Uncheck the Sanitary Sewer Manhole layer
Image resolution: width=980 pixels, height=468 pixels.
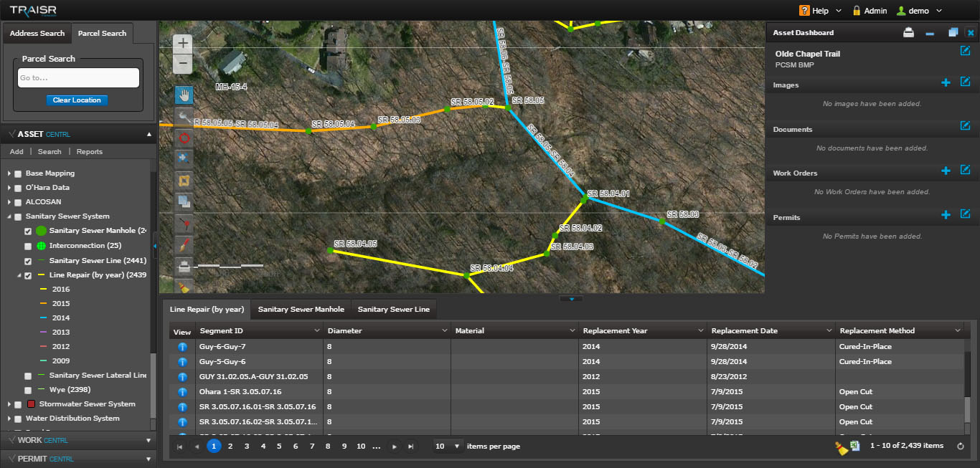coord(28,231)
